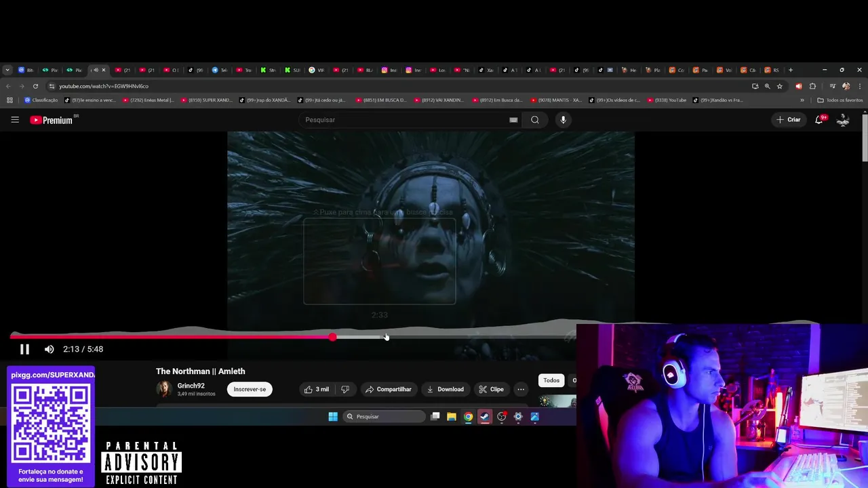868x488 pixels.
Task: Switch to the Google VIF browser tab
Action: point(316,70)
